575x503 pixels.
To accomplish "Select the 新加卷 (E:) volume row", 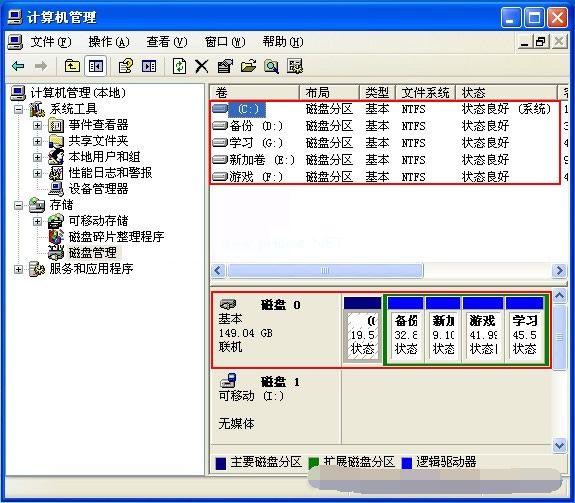I will click(385, 160).
